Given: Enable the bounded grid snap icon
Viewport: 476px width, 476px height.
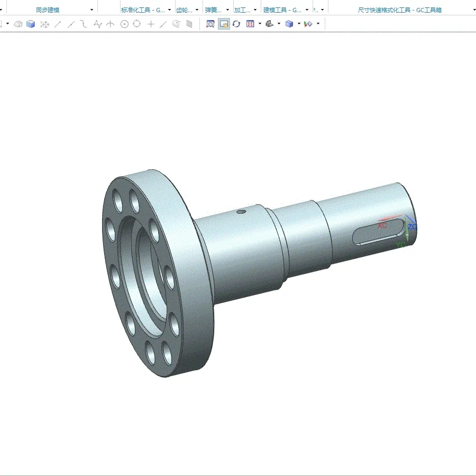Looking at the screenshot, I should coord(189,24).
